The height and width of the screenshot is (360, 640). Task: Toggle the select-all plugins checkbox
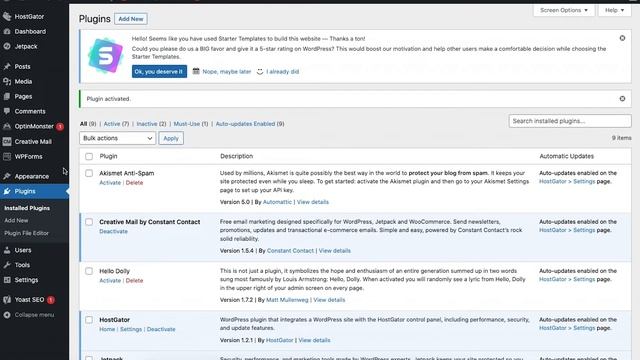[x=89, y=156]
